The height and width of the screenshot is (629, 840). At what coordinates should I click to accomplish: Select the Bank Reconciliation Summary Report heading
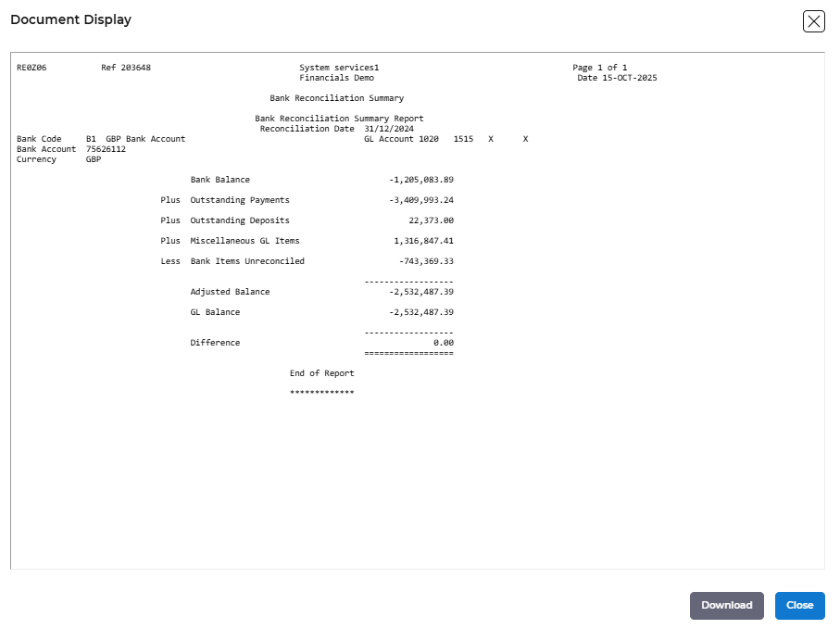click(339, 119)
